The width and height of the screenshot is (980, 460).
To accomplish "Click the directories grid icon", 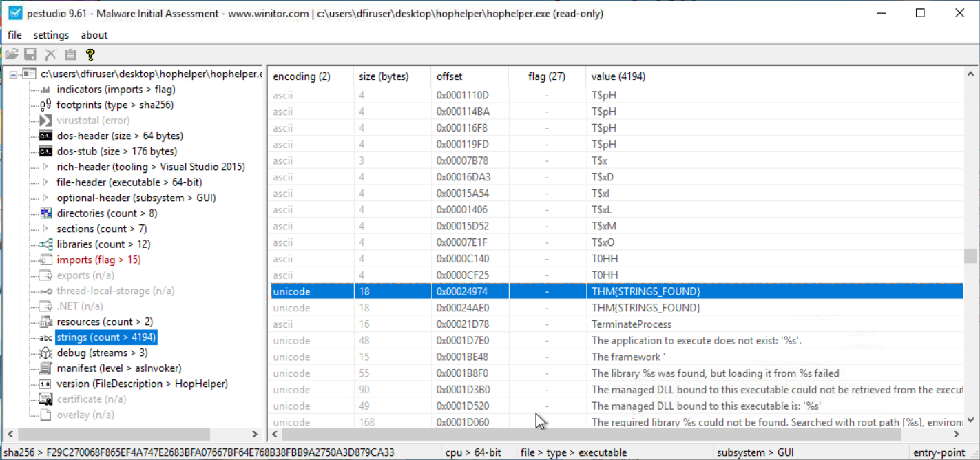I will (x=45, y=213).
